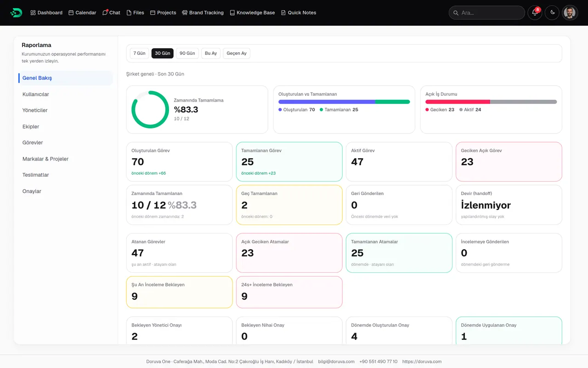Open the Calendar page

coord(82,13)
